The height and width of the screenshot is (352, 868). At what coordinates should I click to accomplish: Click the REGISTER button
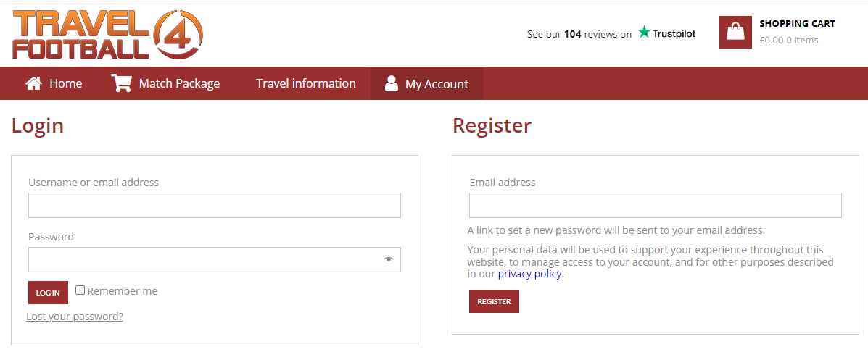point(494,301)
